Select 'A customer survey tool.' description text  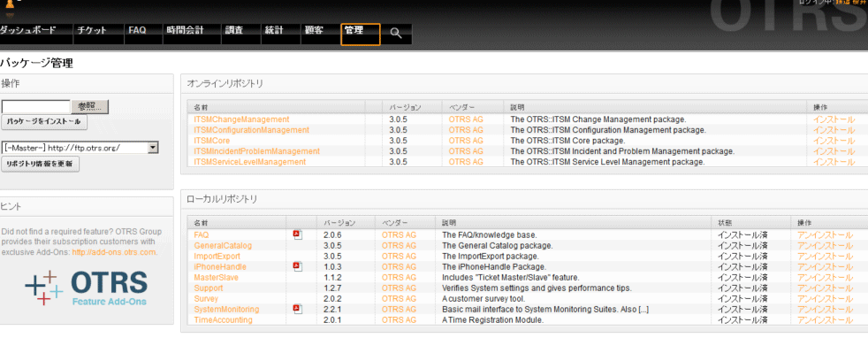[483, 299]
